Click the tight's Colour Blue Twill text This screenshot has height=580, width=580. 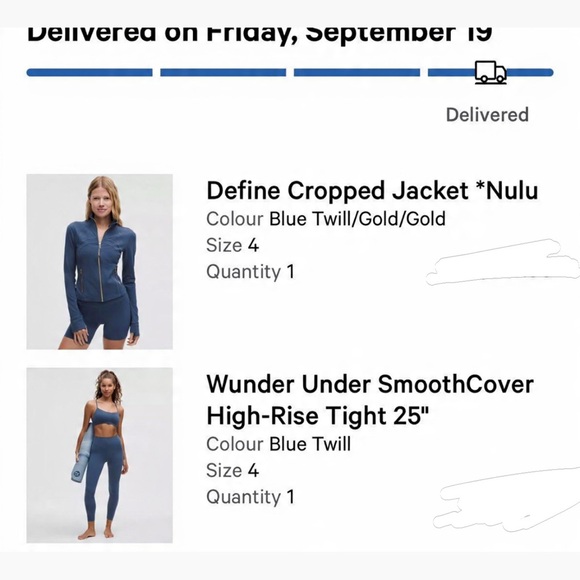click(x=279, y=444)
